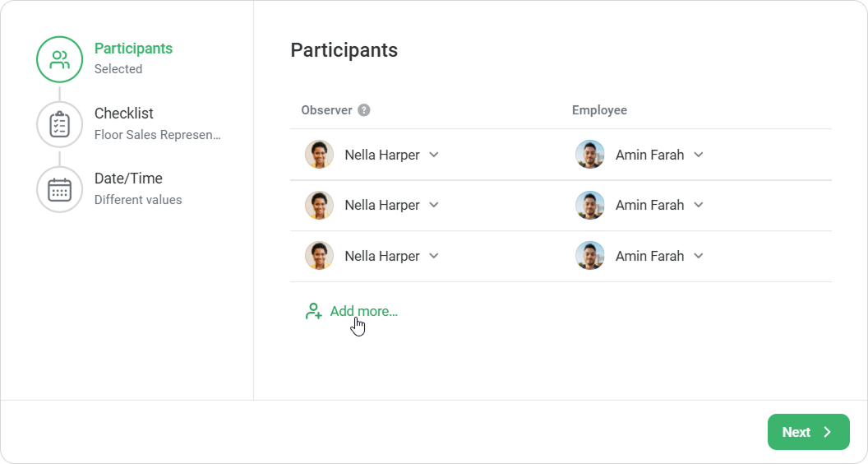The image size is (868, 464).
Task: Go to the Date/Time step label
Action: tap(128, 178)
